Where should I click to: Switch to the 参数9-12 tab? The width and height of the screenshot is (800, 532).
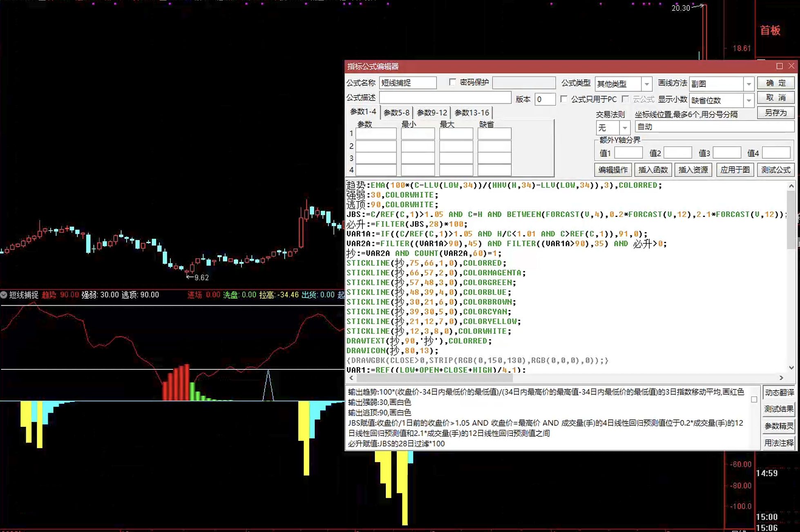coord(432,112)
